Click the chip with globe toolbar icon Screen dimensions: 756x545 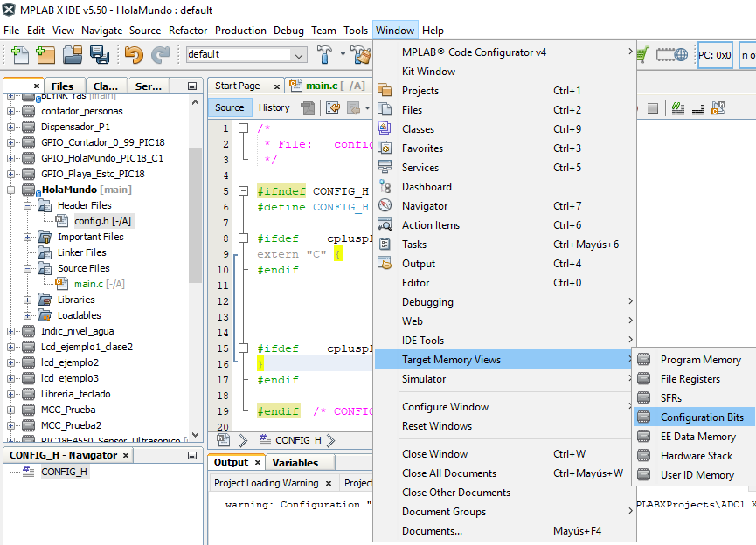coord(671,54)
